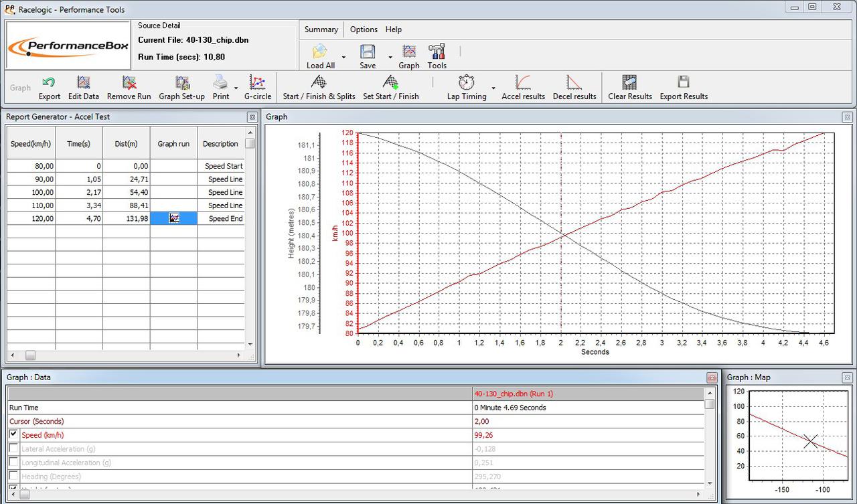The width and height of the screenshot is (857, 504).
Task: Open the Load All dropdown arrow
Action: [x=344, y=58]
